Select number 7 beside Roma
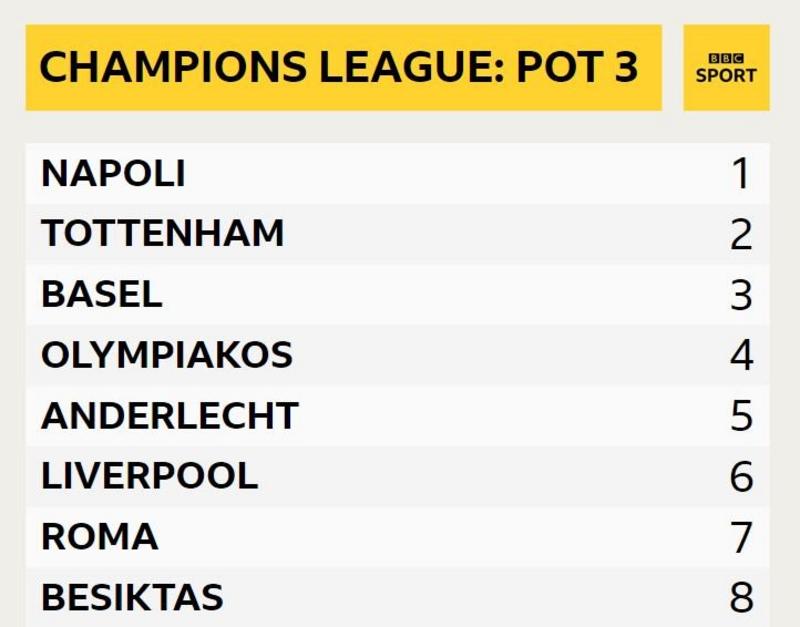 pyautogui.click(x=741, y=537)
